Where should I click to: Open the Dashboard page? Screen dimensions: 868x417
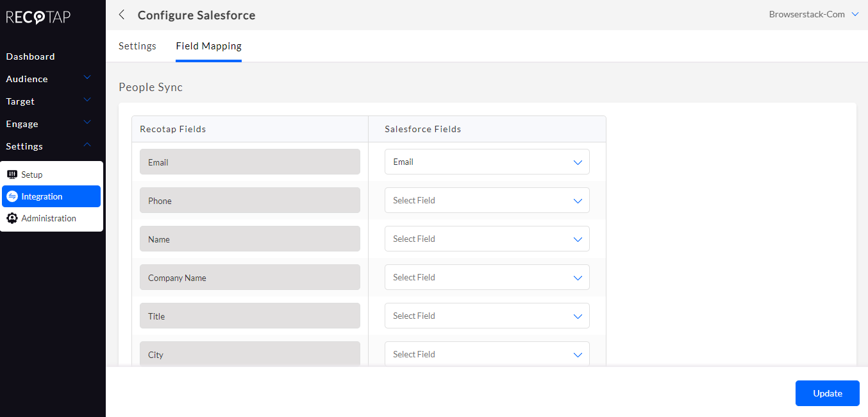(x=31, y=56)
